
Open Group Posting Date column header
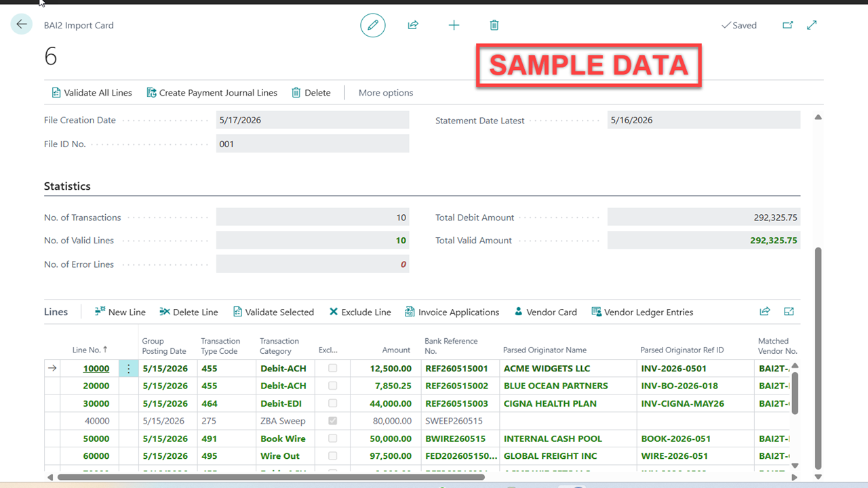164,346
